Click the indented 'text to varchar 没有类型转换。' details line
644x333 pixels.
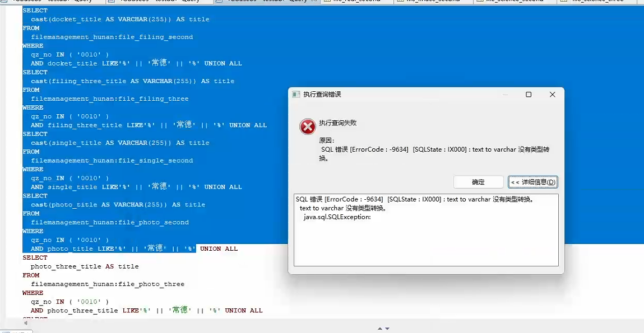point(343,208)
